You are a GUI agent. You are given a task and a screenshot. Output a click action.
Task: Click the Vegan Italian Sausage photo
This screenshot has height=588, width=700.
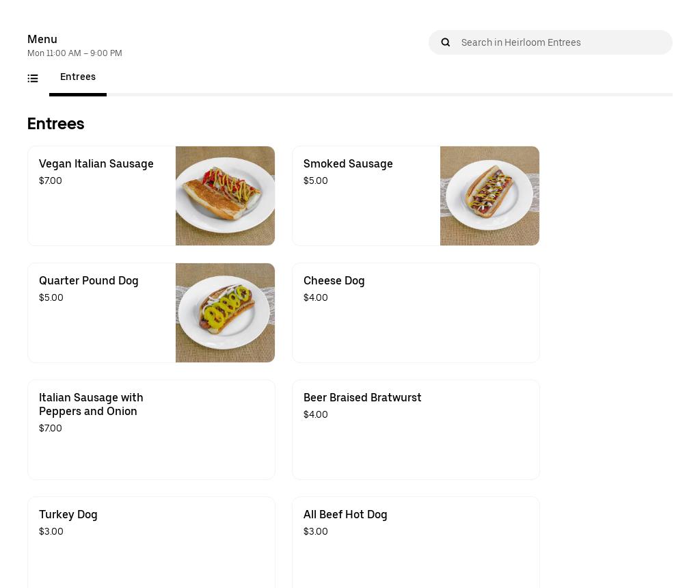tap(225, 196)
